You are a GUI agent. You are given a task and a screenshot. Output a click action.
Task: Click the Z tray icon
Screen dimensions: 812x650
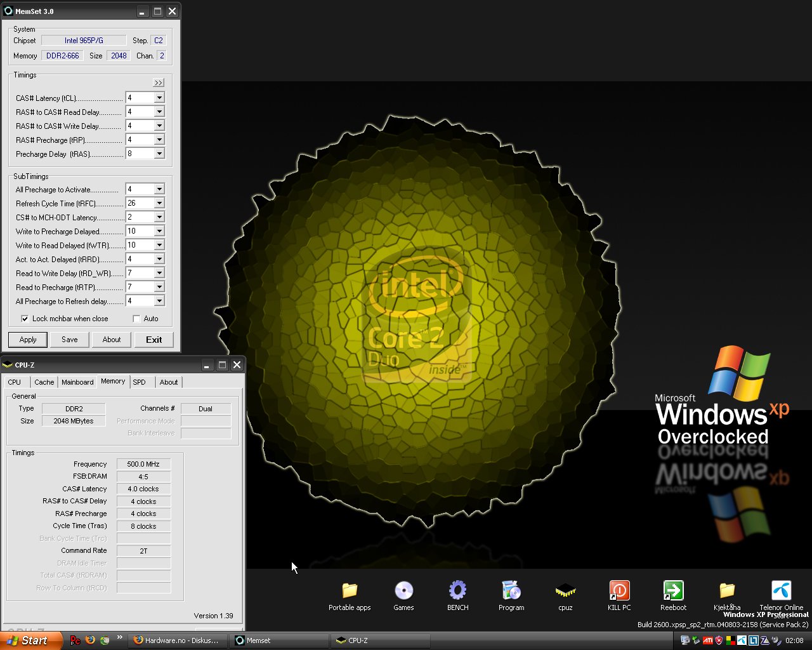tap(765, 640)
